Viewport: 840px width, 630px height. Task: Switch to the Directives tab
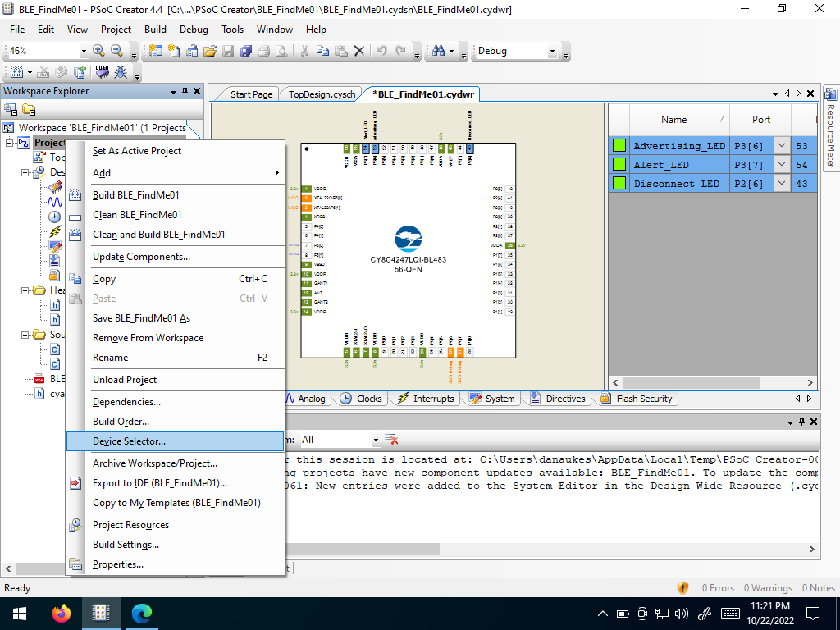[x=558, y=399]
